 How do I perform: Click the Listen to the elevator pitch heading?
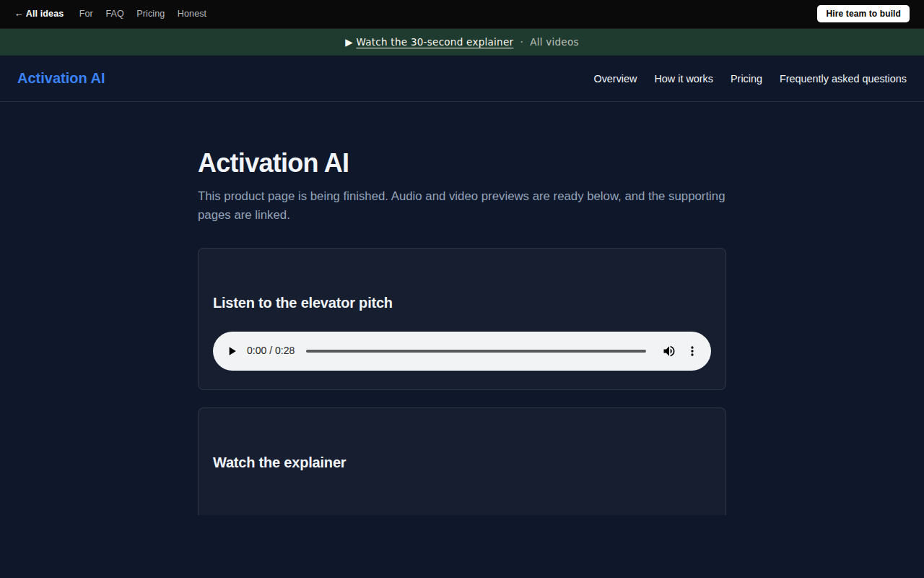pyautogui.click(x=302, y=303)
